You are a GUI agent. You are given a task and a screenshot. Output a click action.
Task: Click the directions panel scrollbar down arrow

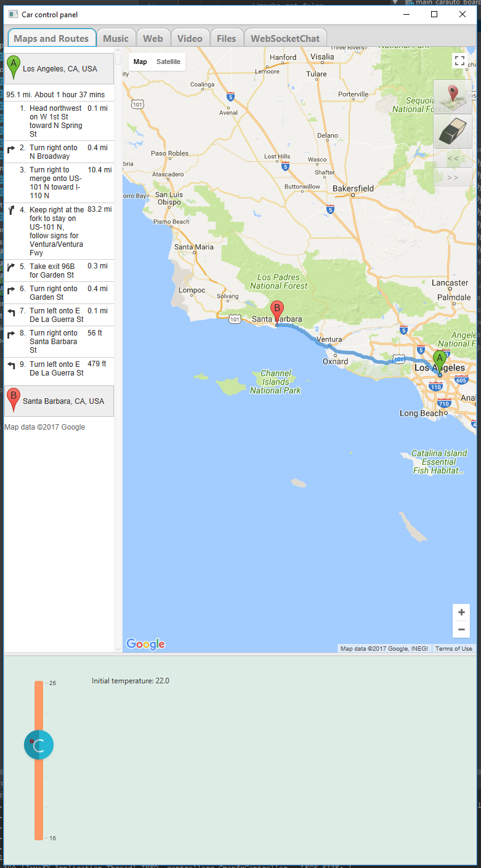118,649
